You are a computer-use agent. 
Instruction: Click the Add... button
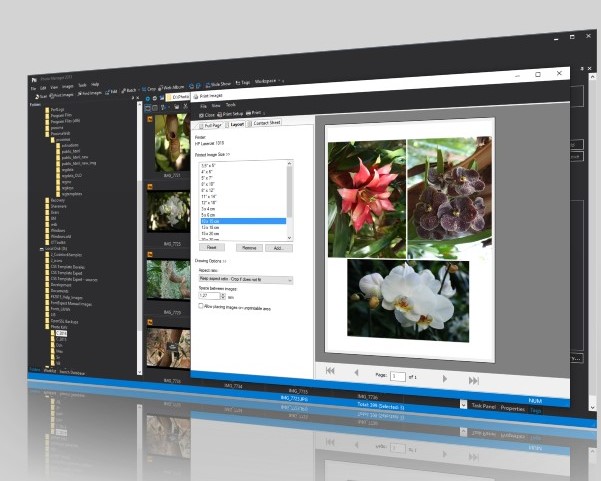(279, 248)
